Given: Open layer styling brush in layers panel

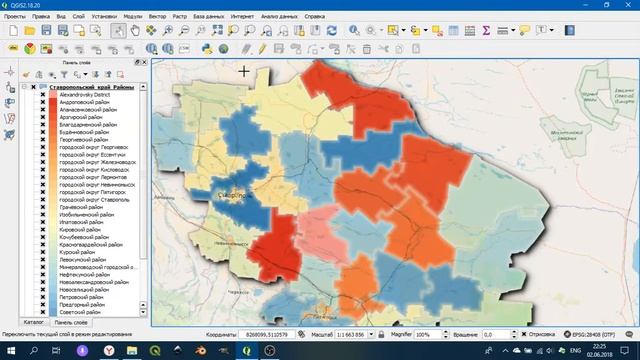Looking at the screenshot, I should pyautogui.click(x=27, y=75).
